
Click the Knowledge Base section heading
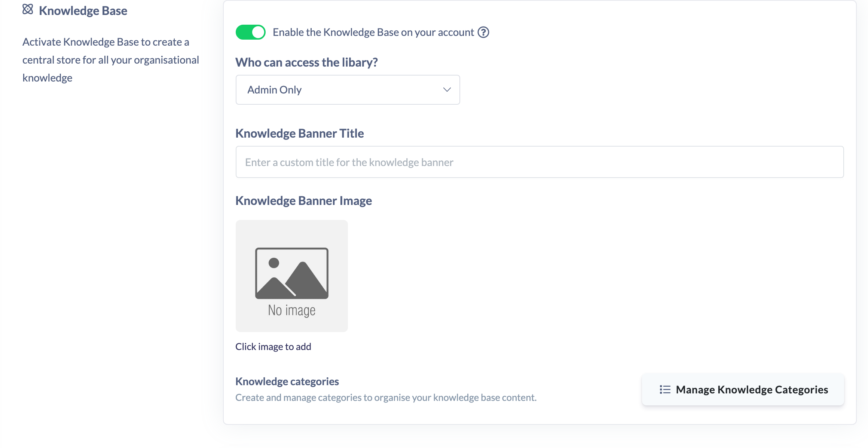[x=83, y=11]
